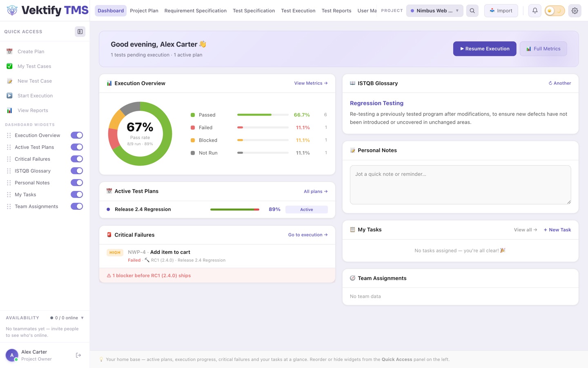Click the logout icon beside Alex Carter
The width and height of the screenshot is (588, 368).
coord(78,355)
